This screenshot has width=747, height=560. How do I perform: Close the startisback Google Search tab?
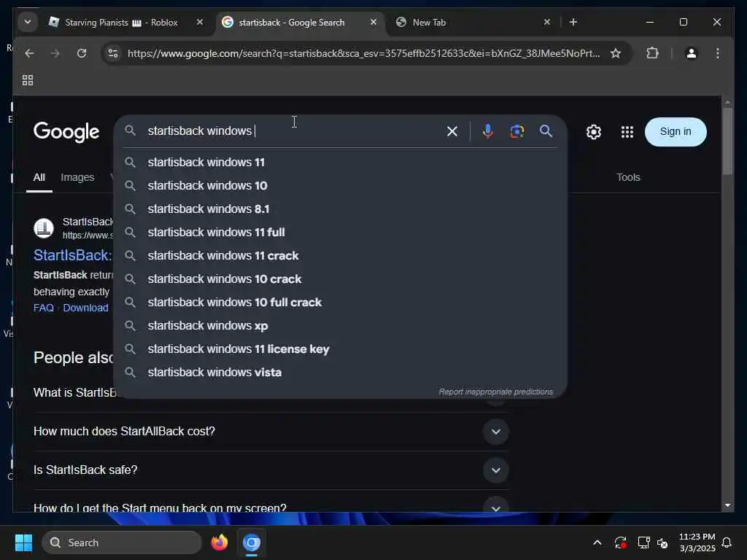[373, 22]
